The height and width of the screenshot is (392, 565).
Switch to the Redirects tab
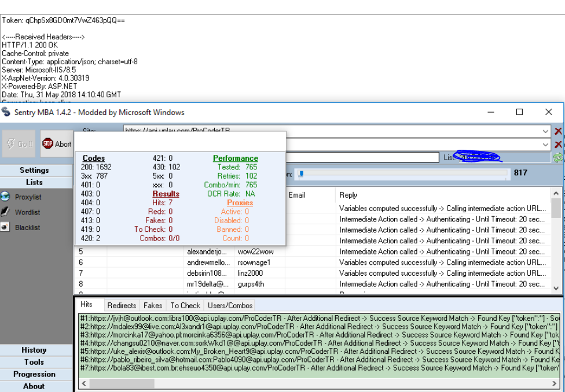click(x=122, y=306)
